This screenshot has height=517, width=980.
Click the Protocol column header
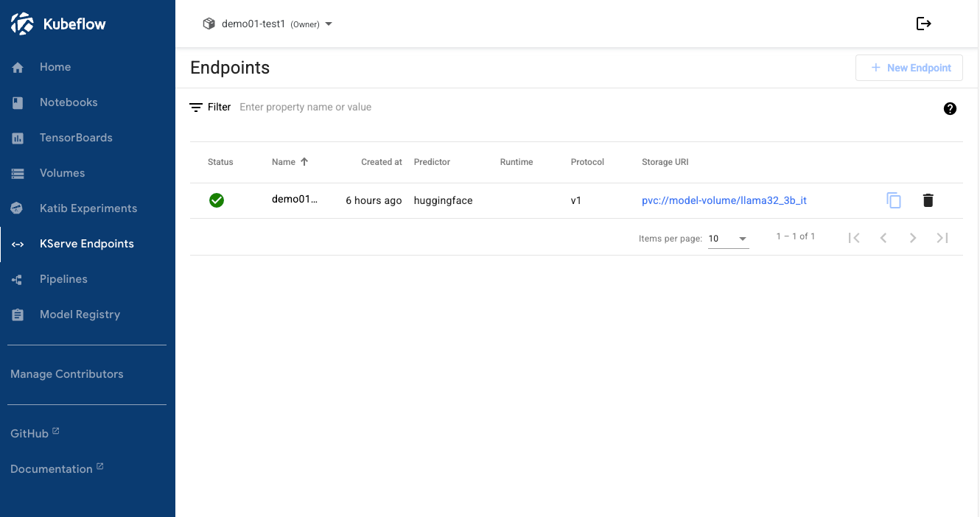click(587, 162)
